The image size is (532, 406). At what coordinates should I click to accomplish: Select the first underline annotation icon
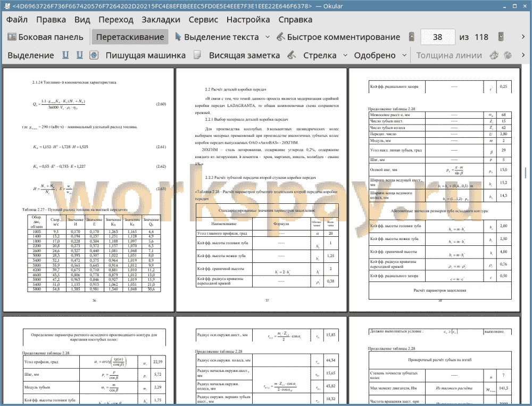click(65, 55)
